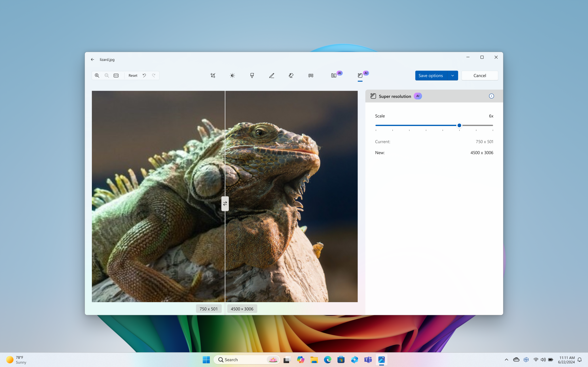Select the Super resolution AI tool
Screen dimensions: 588x367
[x=360, y=75]
